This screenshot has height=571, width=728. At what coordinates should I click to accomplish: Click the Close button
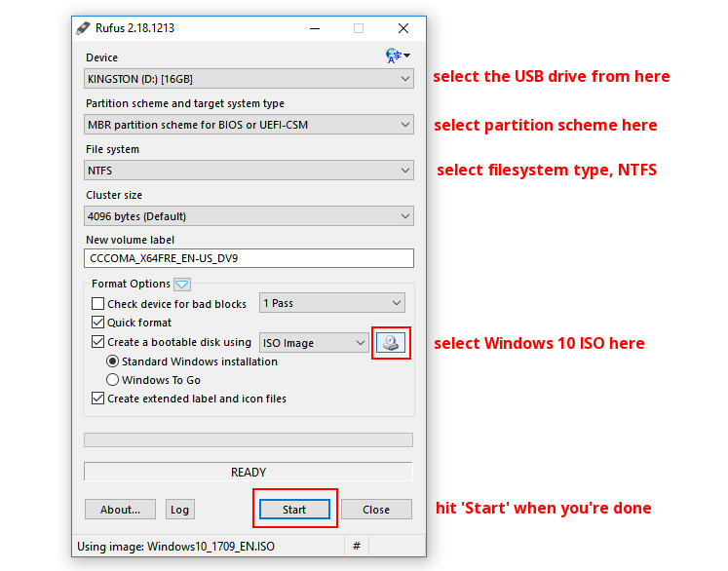pyautogui.click(x=376, y=510)
